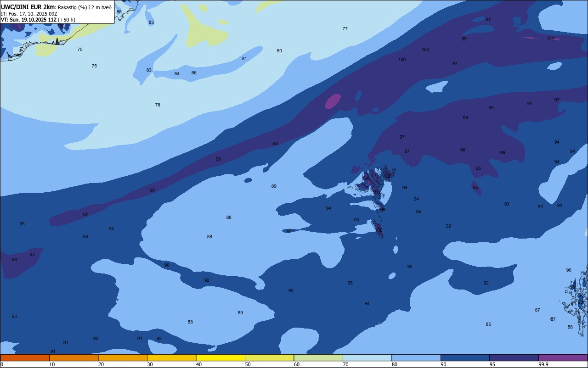Select the bright yellow 40–50 legend segment

(x=220, y=357)
